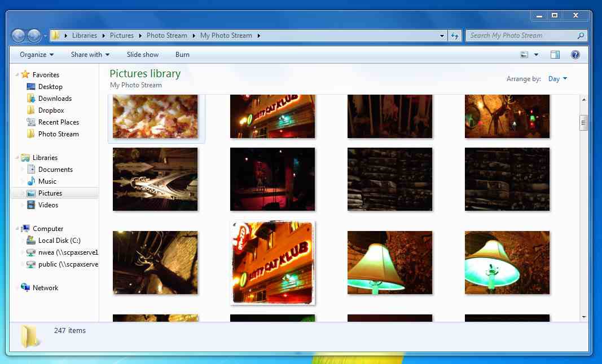602x364 pixels.
Task: Collapse the Libraries tree node arrow
Action: [x=17, y=158]
